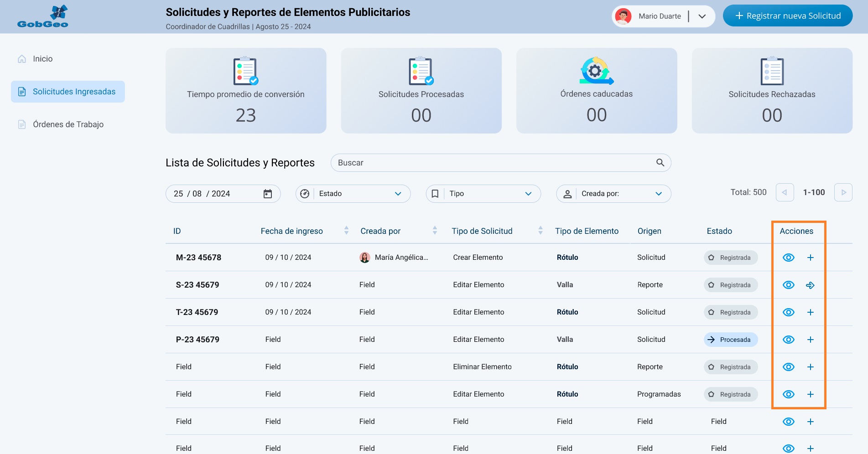View details of request M-23 45678
Screen dimensions: 868x454
click(788, 258)
